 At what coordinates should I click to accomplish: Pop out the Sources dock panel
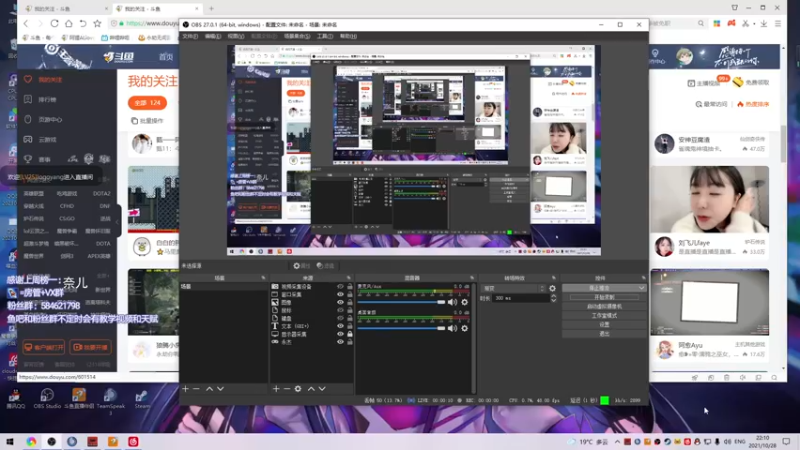pyautogui.click(x=349, y=278)
